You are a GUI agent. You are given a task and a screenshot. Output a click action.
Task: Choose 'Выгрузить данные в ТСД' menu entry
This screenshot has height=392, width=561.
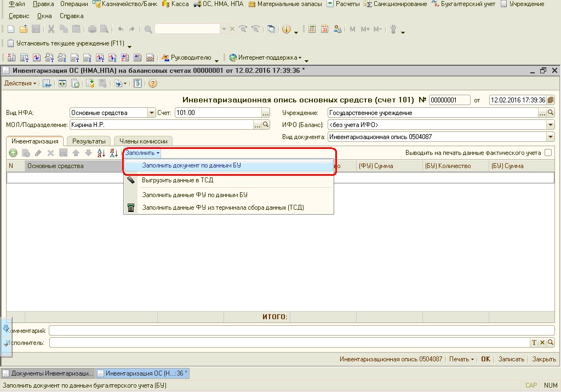click(178, 180)
